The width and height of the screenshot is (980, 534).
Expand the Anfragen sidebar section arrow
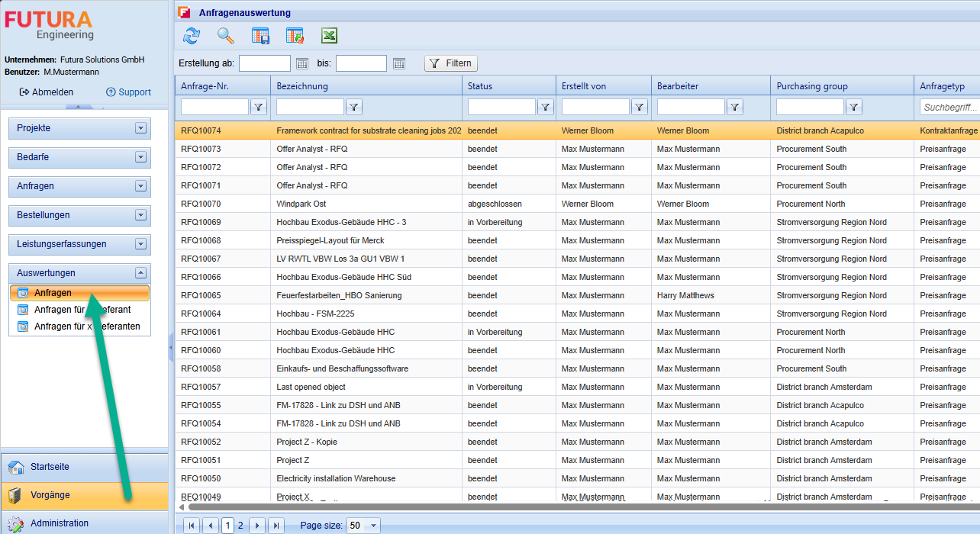[140, 186]
